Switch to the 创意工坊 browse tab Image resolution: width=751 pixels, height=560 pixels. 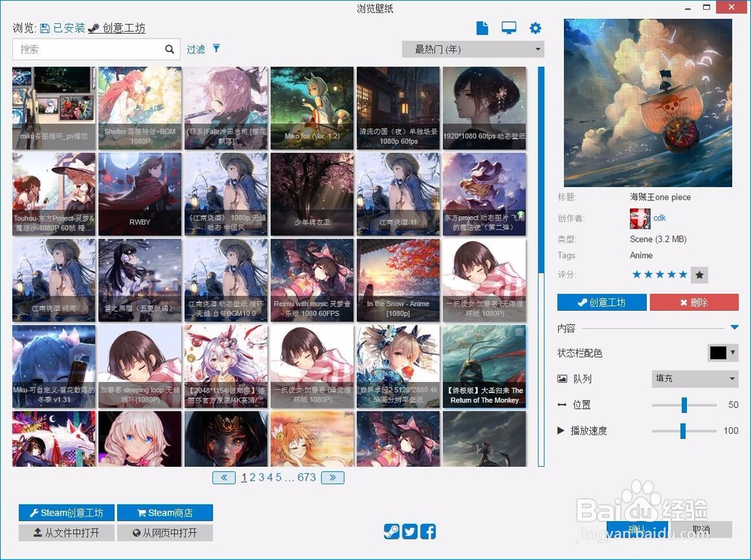point(117,29)
